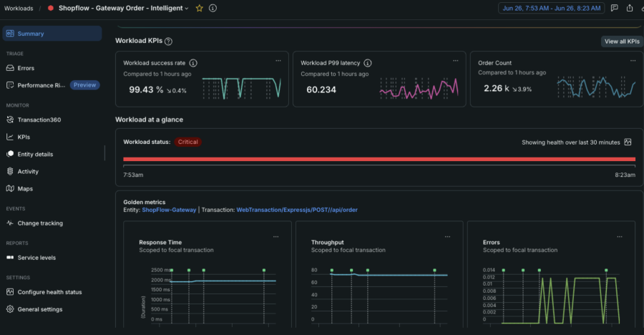Favorite the workload with the star icon
Screen dimensions: 644x335
[x=199, y=8]
